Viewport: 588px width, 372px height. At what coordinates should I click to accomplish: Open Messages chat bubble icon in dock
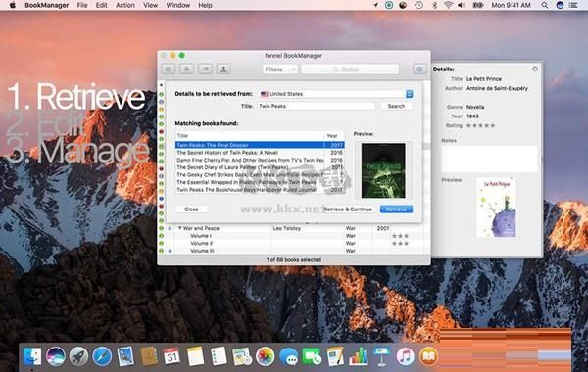coord(289,356)
